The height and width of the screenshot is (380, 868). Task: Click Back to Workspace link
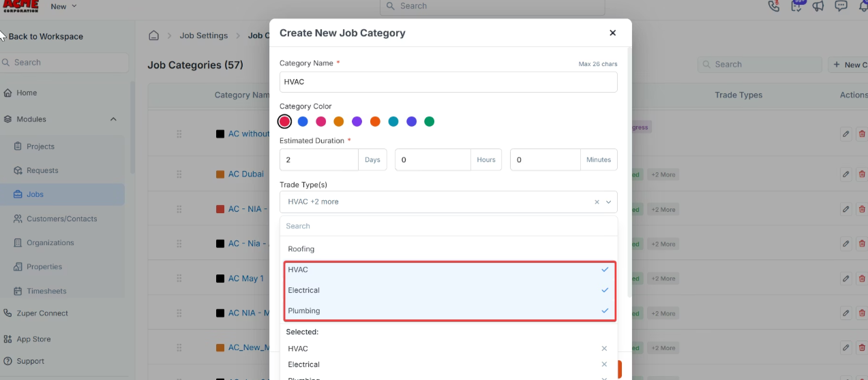(x=46, y=37)
